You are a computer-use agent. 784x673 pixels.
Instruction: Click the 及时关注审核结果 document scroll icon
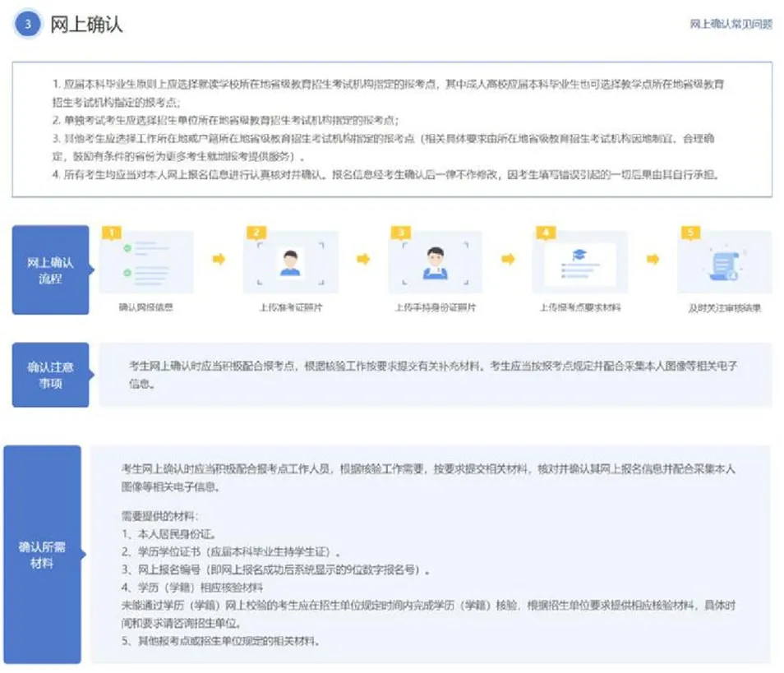[x=724, y=263]
